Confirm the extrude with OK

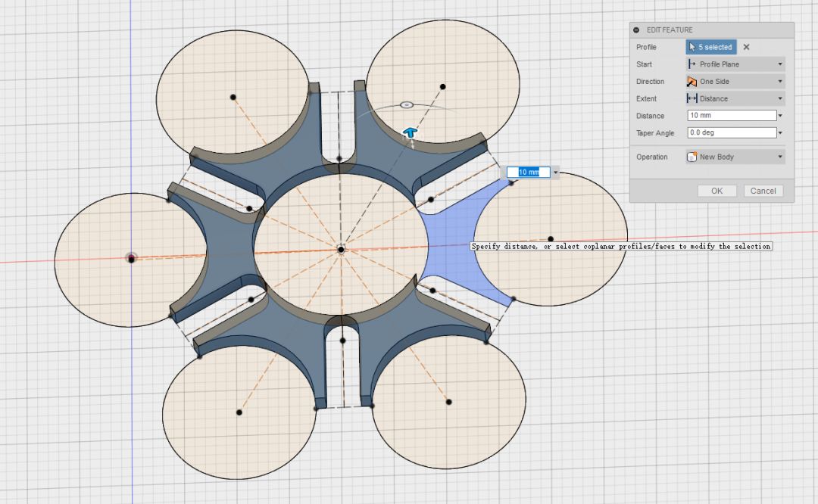[717, 191]
